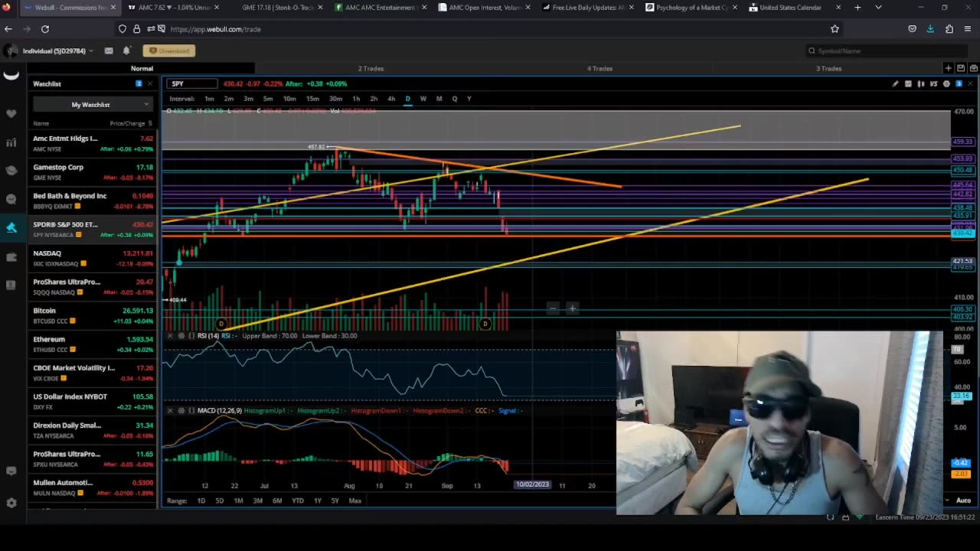980x551 pixels.
Task: Set range to YTD
Action: click(298, 500)
